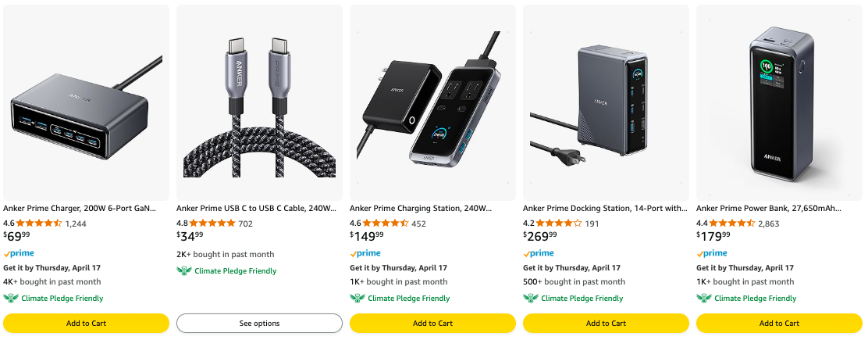The width and height of the screenshot is (868, 340).
Task: Open the Anker Prime Docking Station title link
Action: point(605,209)
